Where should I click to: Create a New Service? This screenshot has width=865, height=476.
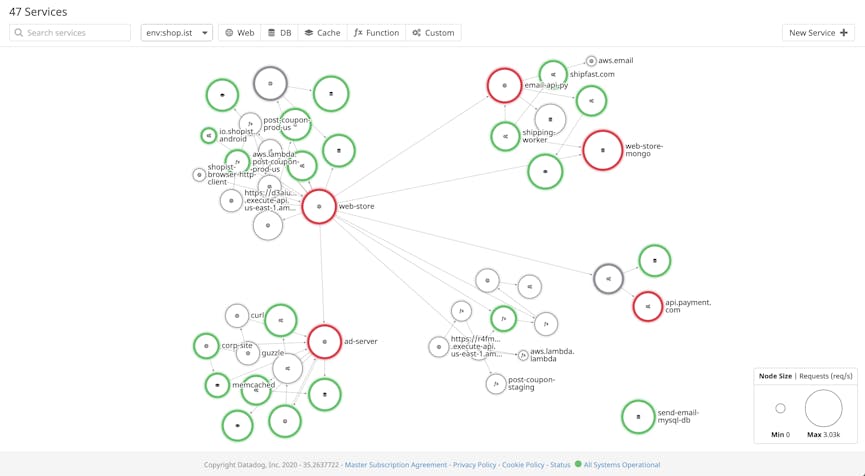(818, 33)
